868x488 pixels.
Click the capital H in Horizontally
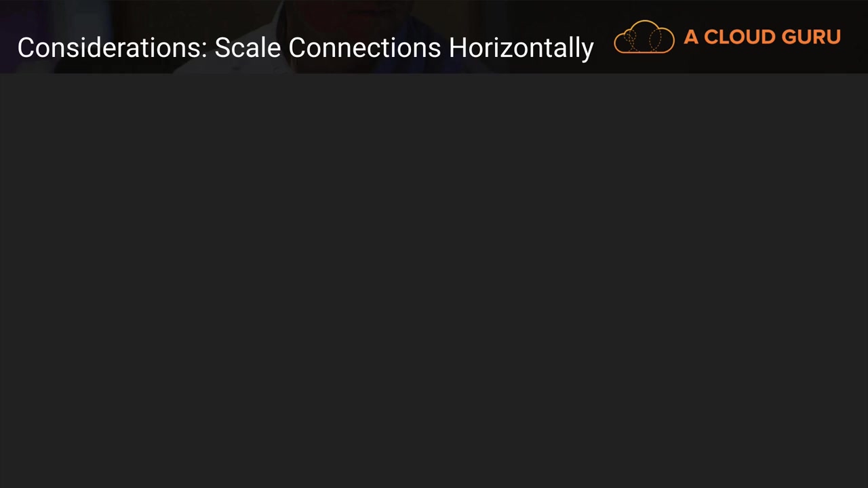point(457,48)
